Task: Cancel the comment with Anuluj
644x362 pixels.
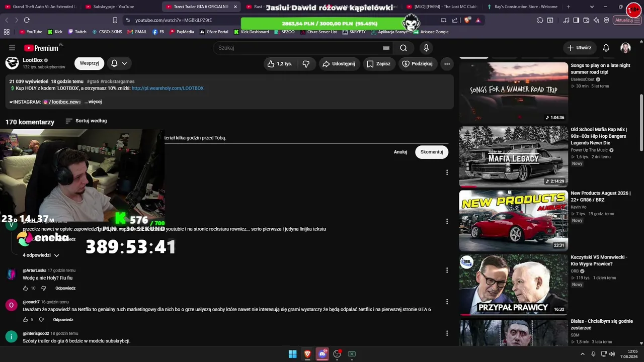Action: [400, 152]
